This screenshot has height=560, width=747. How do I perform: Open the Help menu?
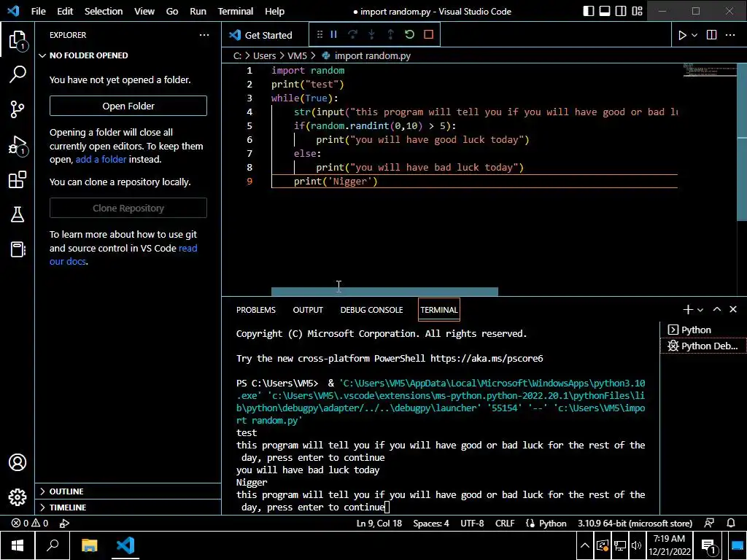[x=274, y=11]
